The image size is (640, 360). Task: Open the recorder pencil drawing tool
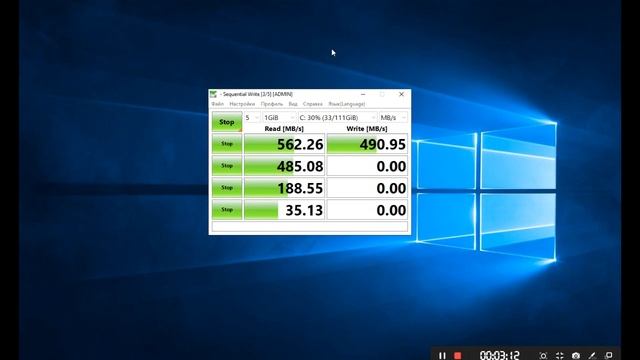592,356
